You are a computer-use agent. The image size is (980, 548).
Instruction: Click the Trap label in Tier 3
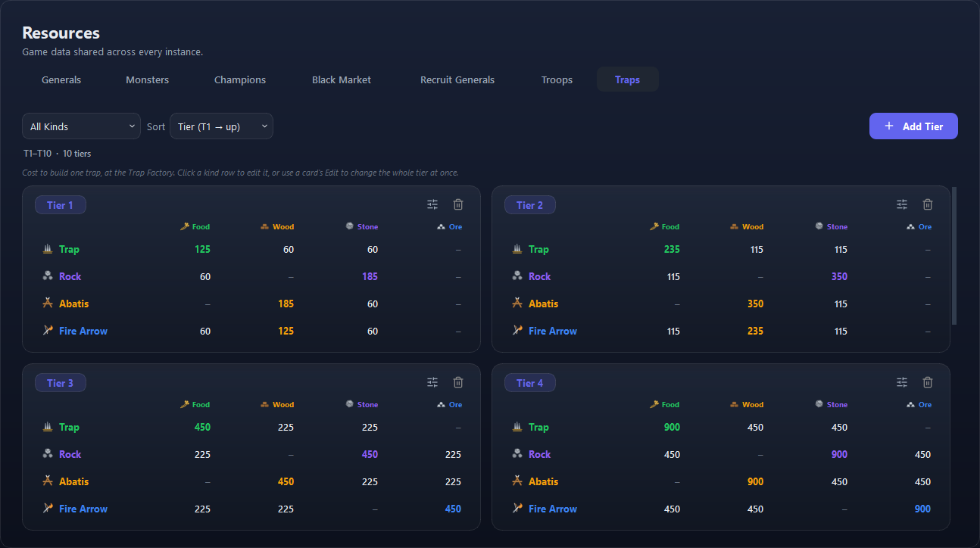tap(69, 427)
